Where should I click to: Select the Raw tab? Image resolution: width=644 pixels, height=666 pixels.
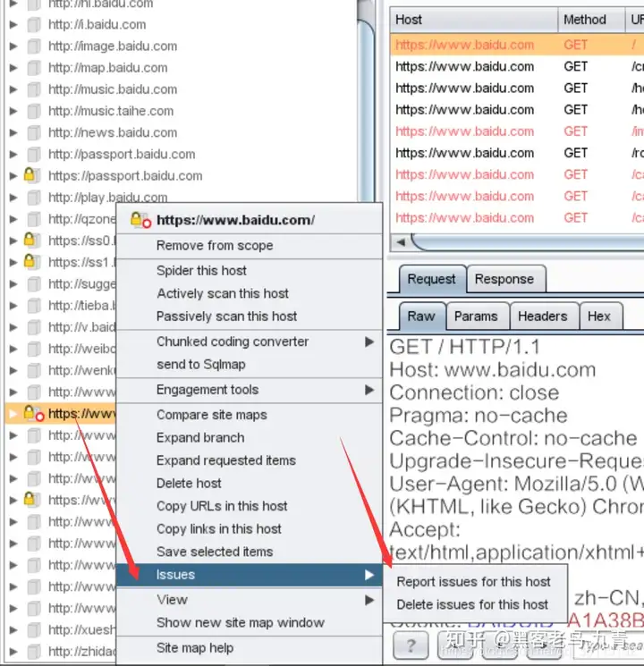[x=420, y=316]
